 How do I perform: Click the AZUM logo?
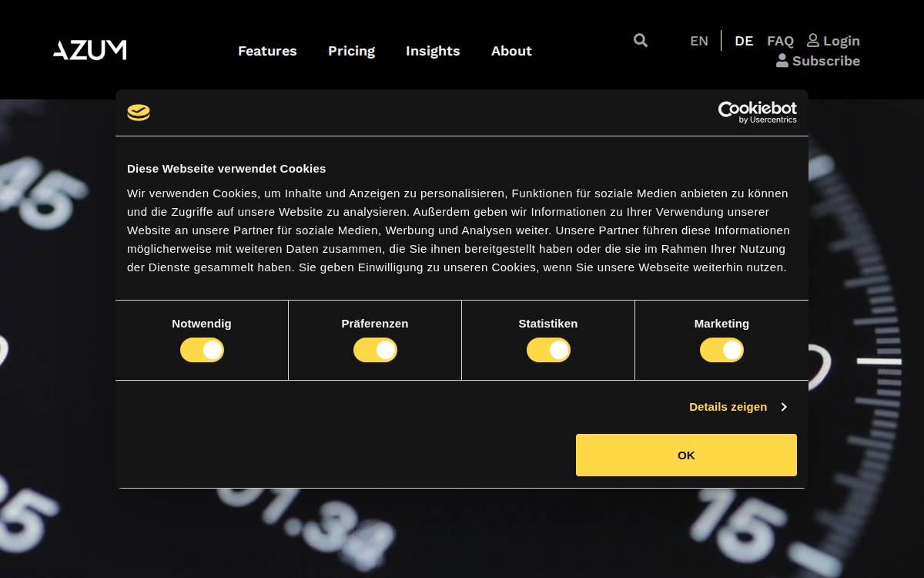pos(89,50)
